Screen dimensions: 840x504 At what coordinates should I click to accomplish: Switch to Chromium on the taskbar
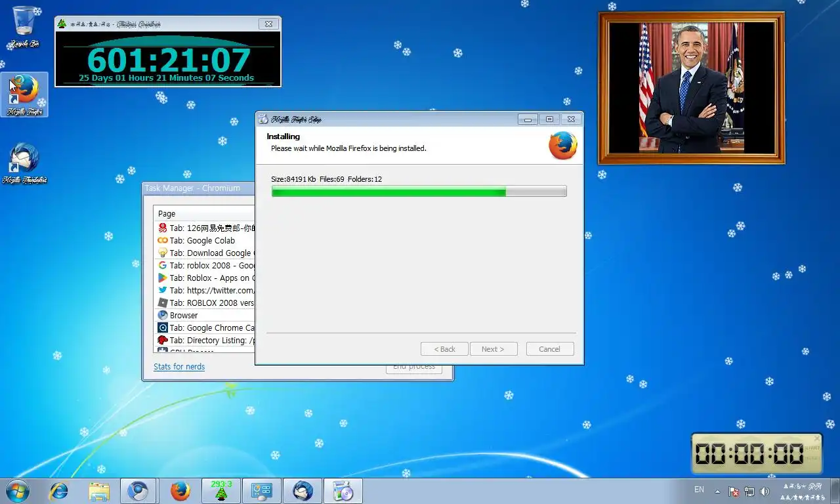tap(138, 491)
